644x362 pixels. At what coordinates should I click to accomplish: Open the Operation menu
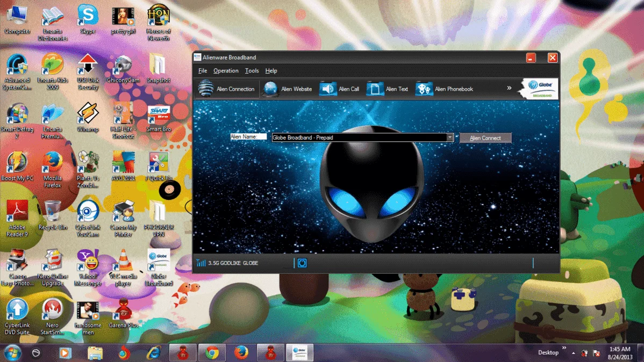226,70
